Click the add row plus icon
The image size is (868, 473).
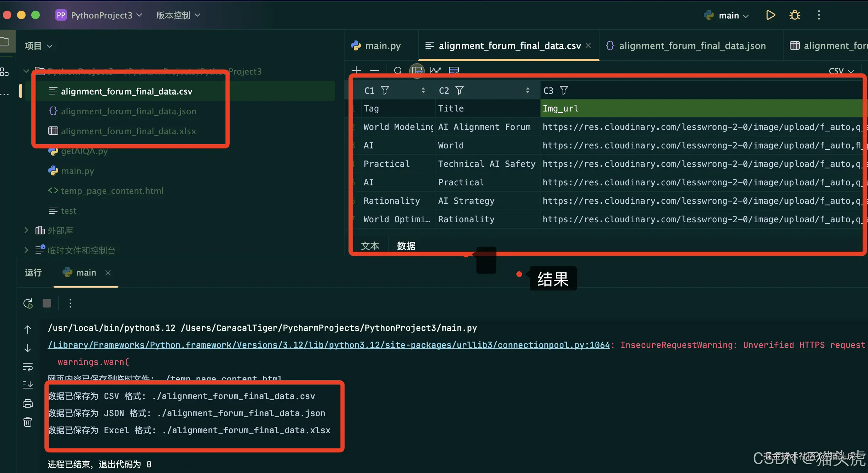[x=356, y=70]
